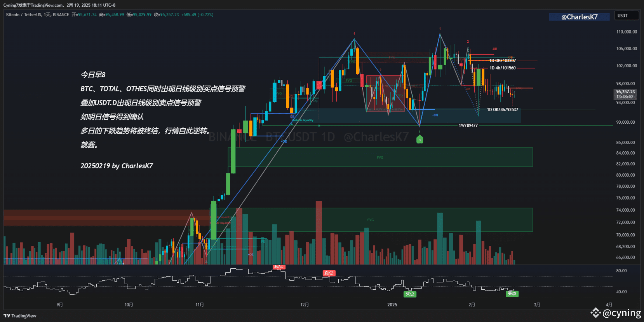The width and height of the screenshot is (644, 322).
Task: Click the 9月 time axis label
Action: click(x=59, y=304)
